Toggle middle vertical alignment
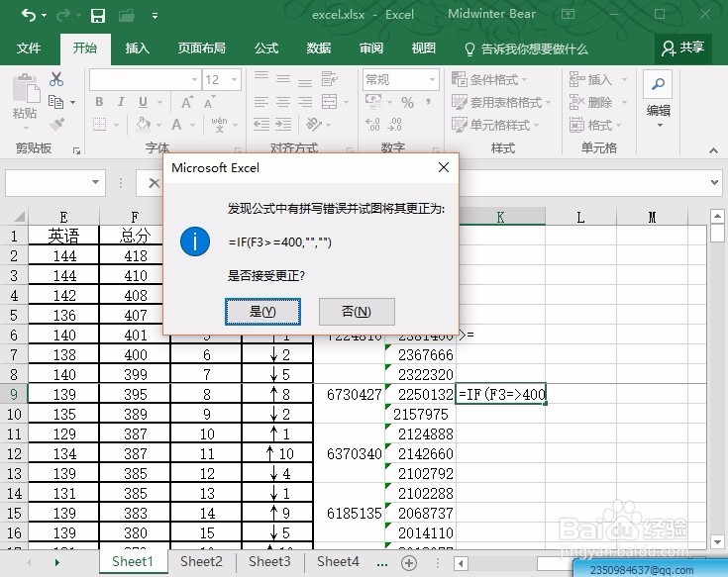Screen dimensions: 728x577 pos(282,79)
